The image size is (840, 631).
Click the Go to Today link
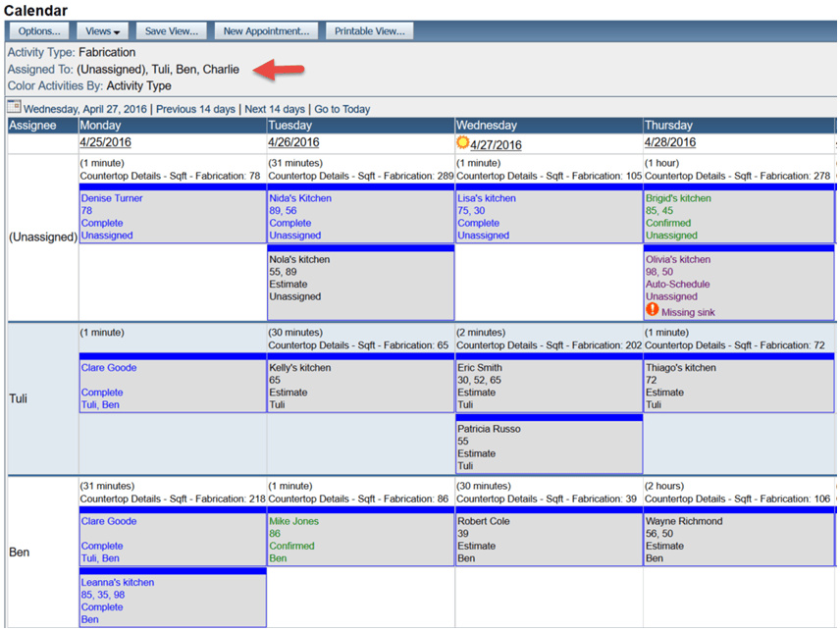tap(342, 109)
